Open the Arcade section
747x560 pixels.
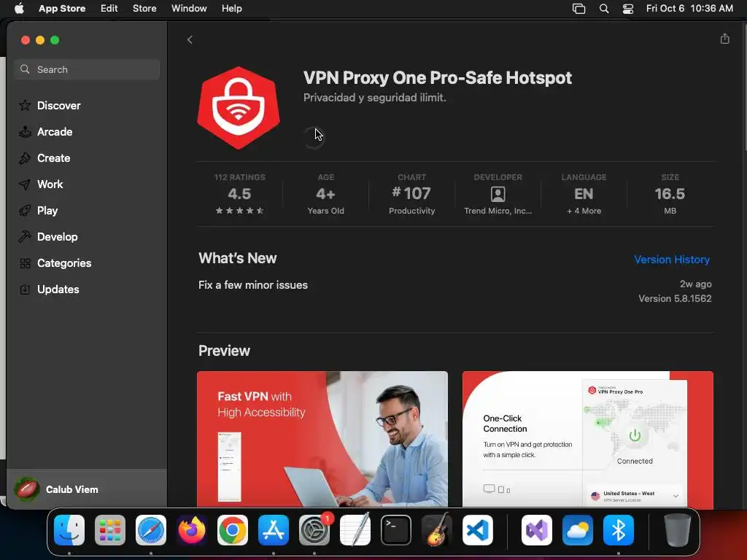pos(45,132)
